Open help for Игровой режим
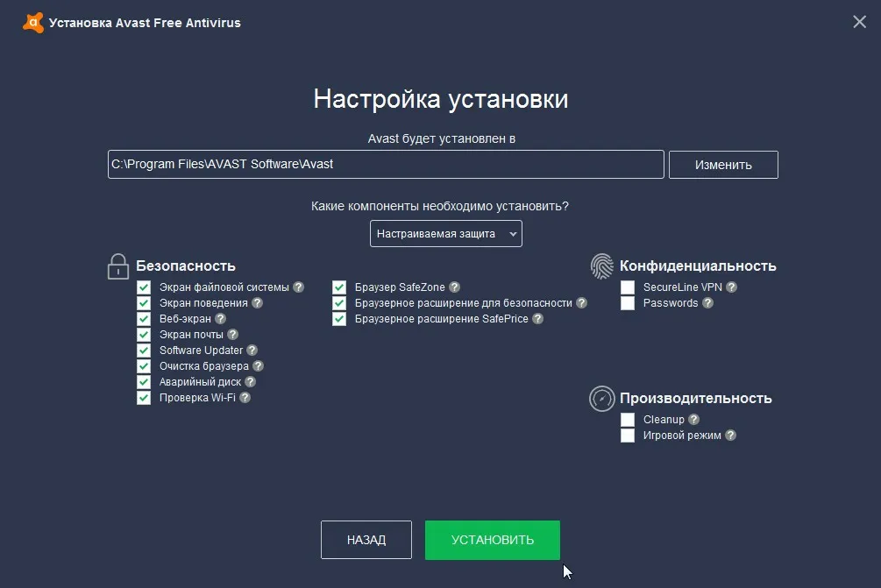 pos(730,436)
